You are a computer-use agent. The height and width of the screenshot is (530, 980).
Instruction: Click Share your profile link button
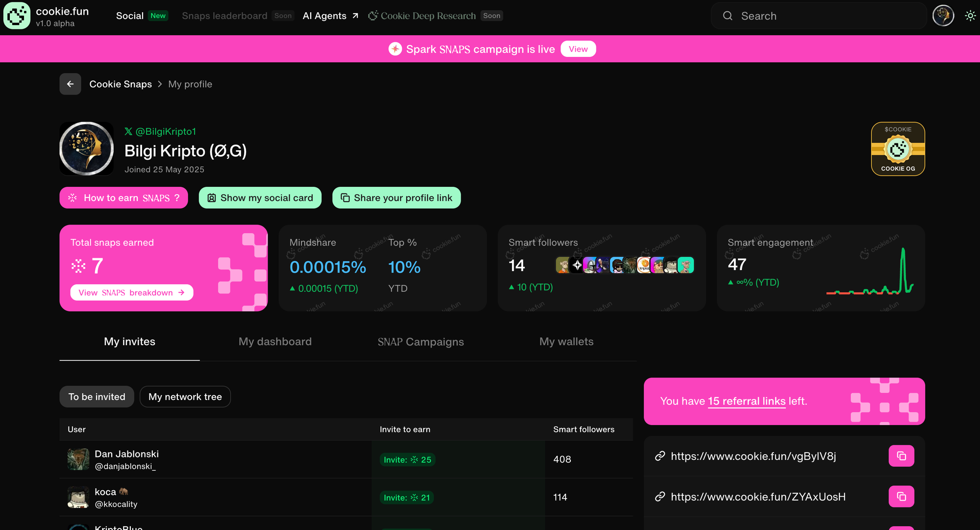tap(396, 198)
